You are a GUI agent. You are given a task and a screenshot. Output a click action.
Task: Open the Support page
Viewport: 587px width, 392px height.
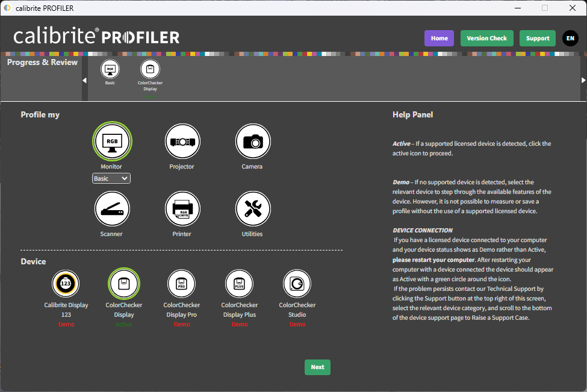538,38
